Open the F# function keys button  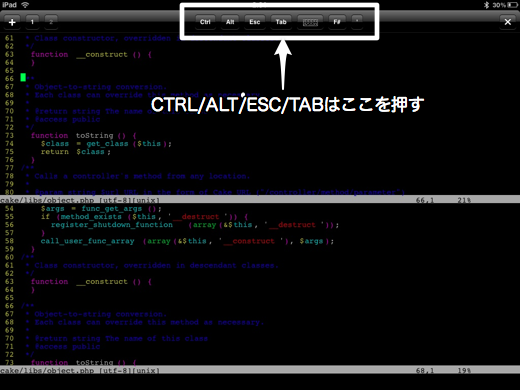(x=337, y=22)
